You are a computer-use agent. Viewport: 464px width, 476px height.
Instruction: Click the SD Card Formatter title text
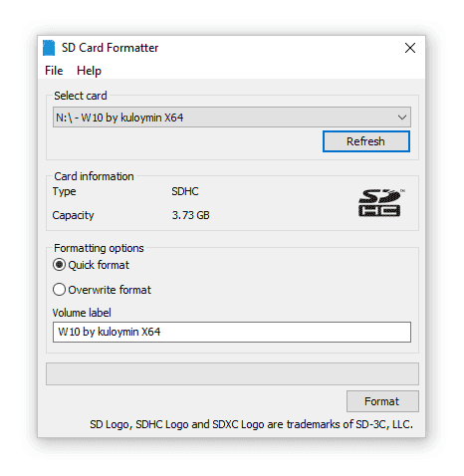110,48
